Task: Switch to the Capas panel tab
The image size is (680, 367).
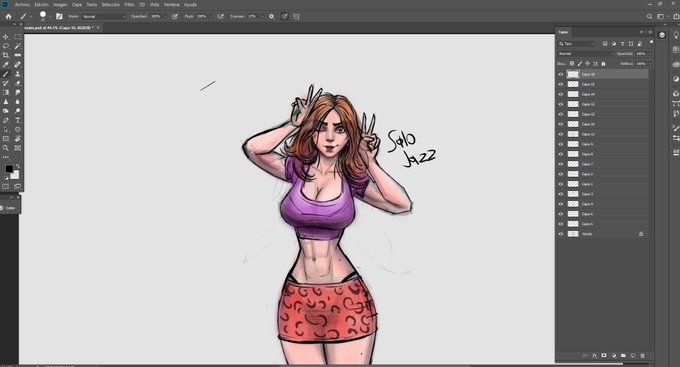Action: point(563,32)
